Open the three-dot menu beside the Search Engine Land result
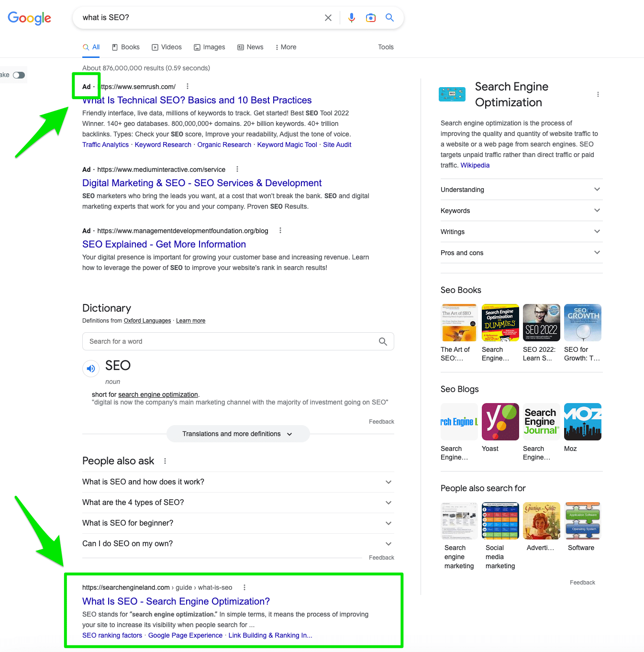This screenshot has height=652, width=644. pos(244,587)
